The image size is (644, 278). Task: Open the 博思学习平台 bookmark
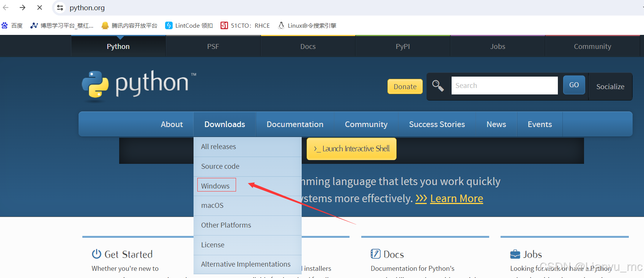[62, 25]
